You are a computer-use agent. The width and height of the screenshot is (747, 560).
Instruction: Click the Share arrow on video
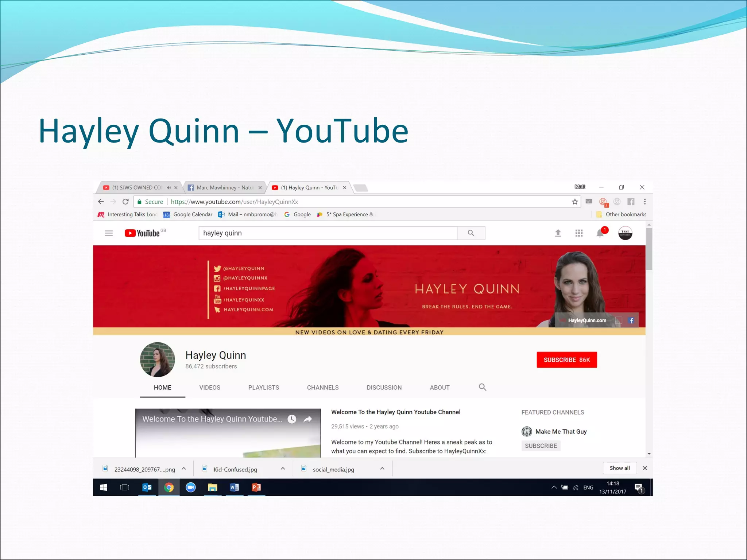tap(308, 419)
